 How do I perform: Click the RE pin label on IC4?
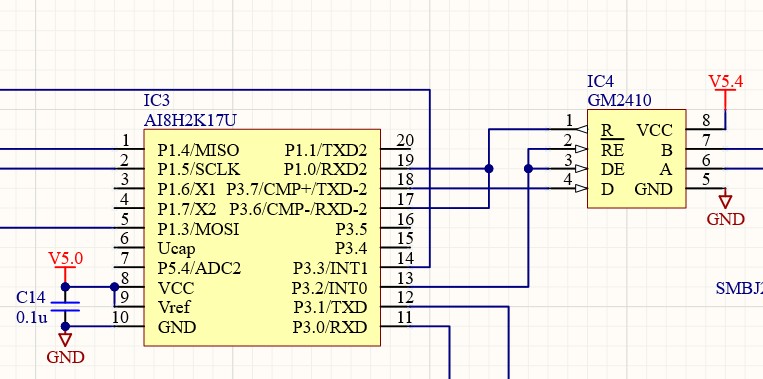coord(612,150)
